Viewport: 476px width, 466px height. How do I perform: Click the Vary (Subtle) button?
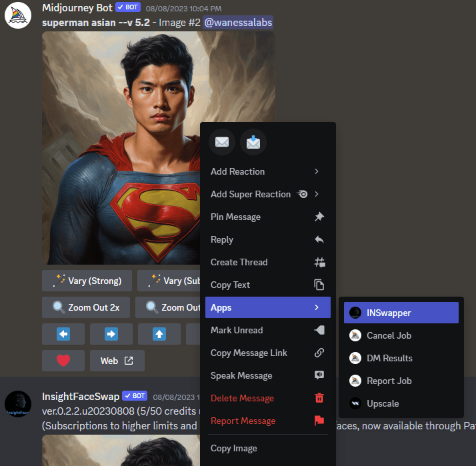coord(169,281)
